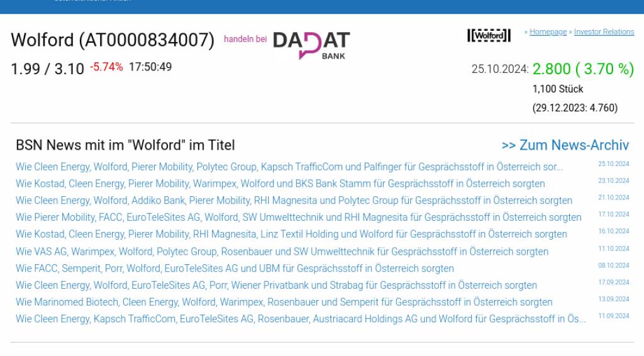Click the Wolford brand logo
644x356 pixels.
coord(489,35)
